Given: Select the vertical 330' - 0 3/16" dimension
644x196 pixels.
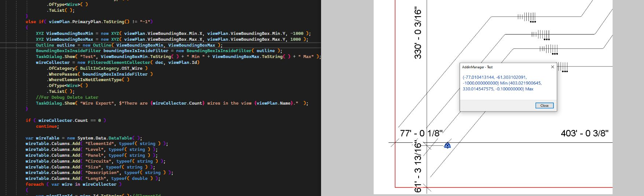Looking at the screenshot, I should [x=418, y=33].
